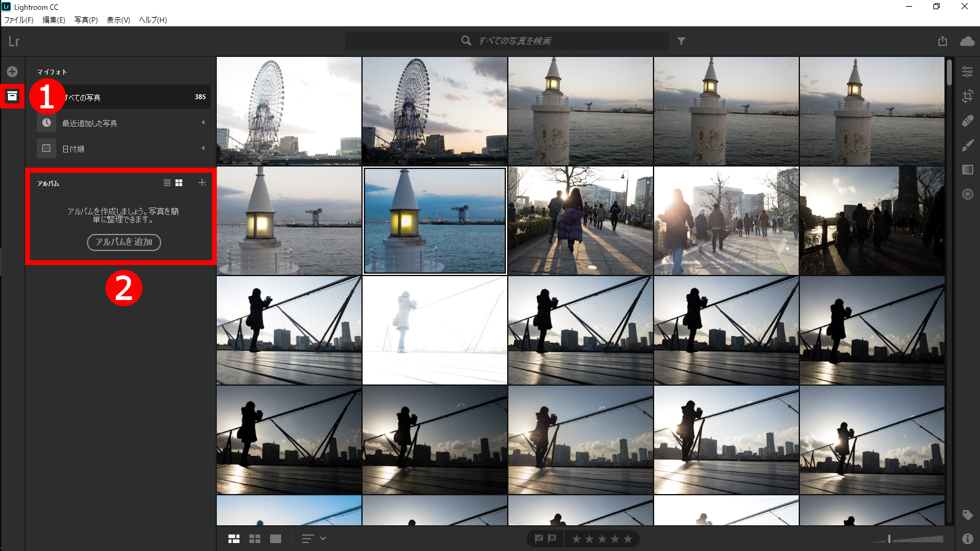980x551 pixels.
Task: Flag photo as rejected
Action: coord(552,539)
